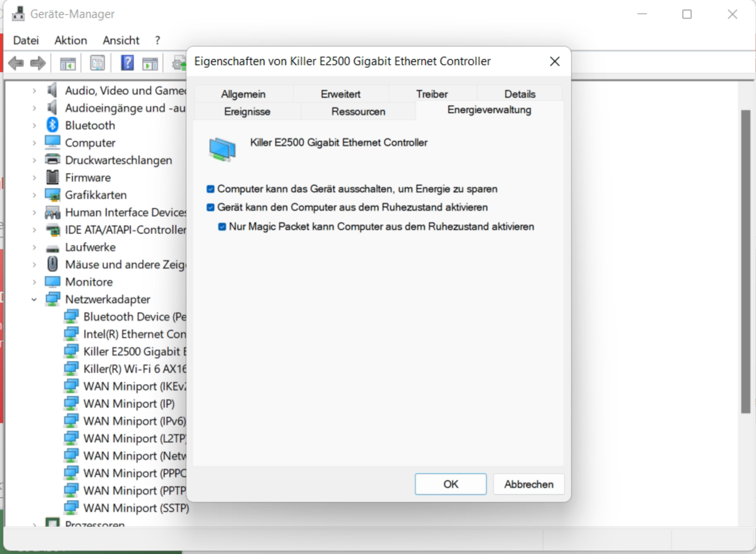This screenshot has height=554, width=756.
Task: Click the adapter icon next to WAN Miniport (SSTP)
Action: [x=71, y=508]
